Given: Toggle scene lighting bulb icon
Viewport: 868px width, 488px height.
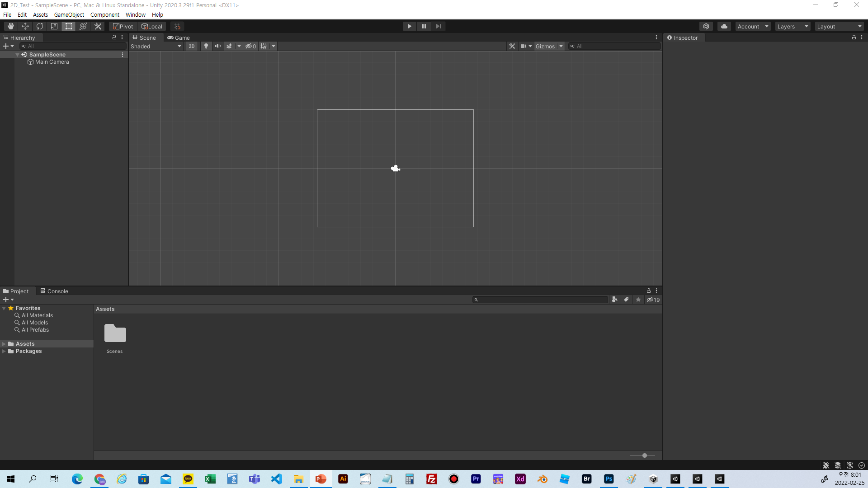Looking at the screenshot, I should 206,46.
